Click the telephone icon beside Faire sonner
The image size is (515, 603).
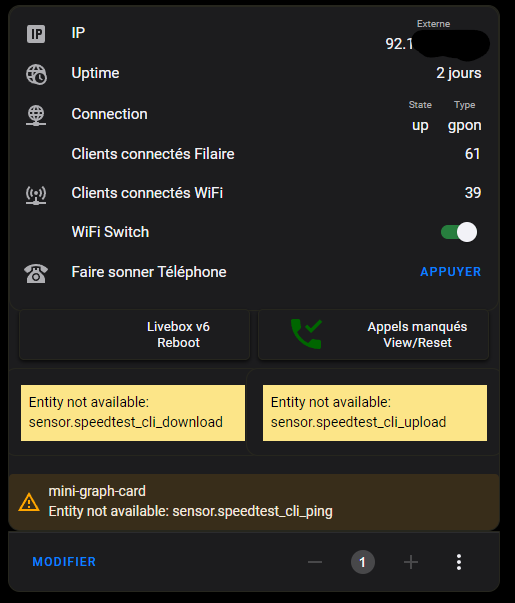pyautogui.click(x=36, y=274)
